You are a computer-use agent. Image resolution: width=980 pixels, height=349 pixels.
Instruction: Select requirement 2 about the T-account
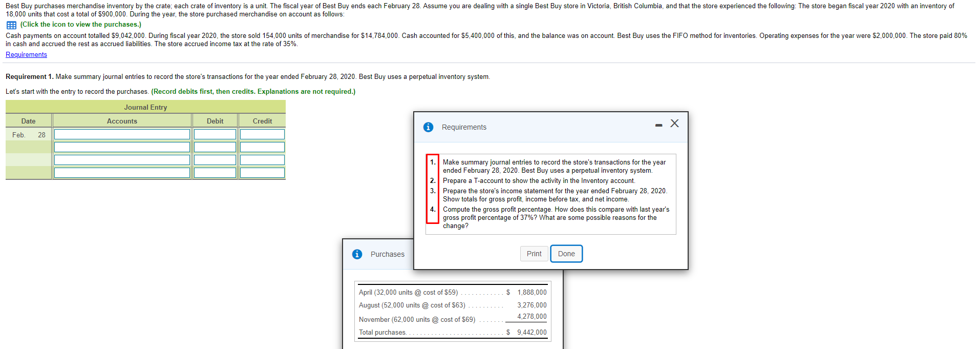(x=539, y=181)
